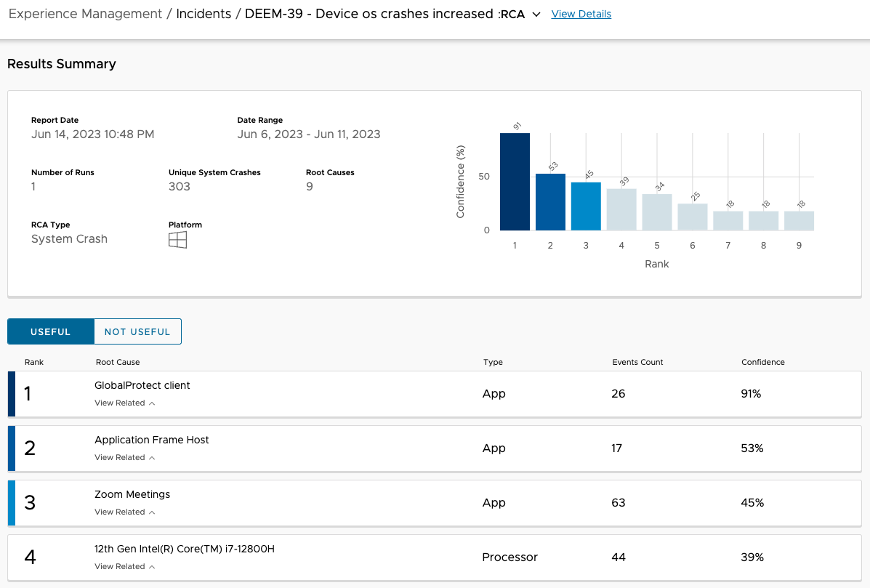
Task: Select the USEFUL toggle button
Action: click(51, 331)
